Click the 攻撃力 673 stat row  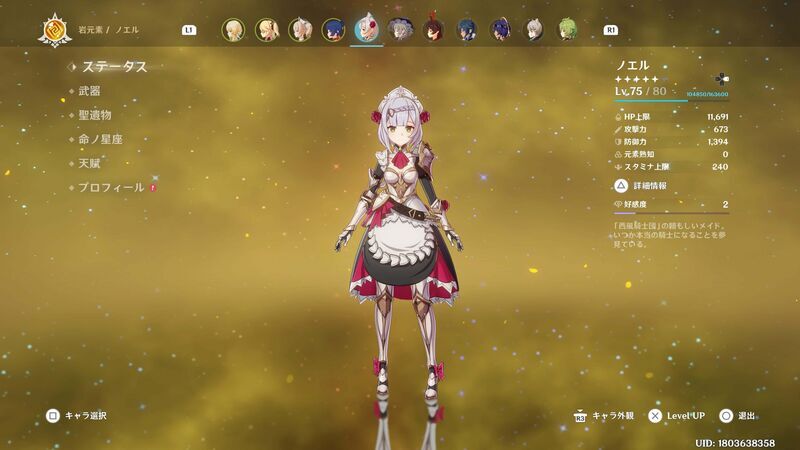[671, 130]
